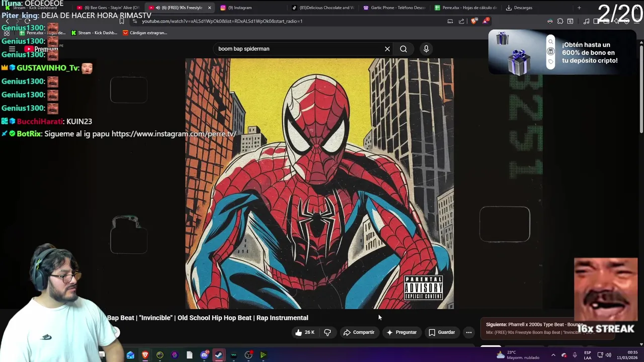Start voice search with the microphone icon

(x=426, y=49)
